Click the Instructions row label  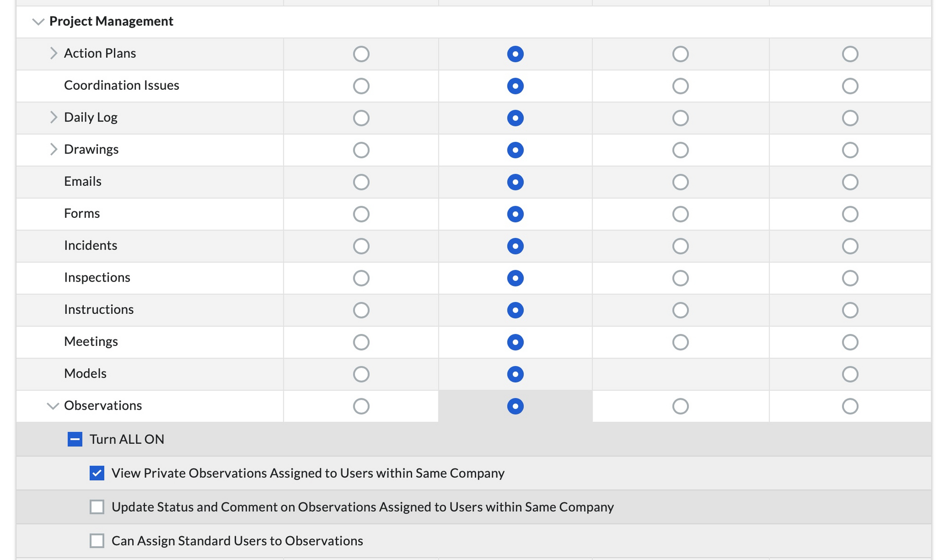[x=99, y=310]
